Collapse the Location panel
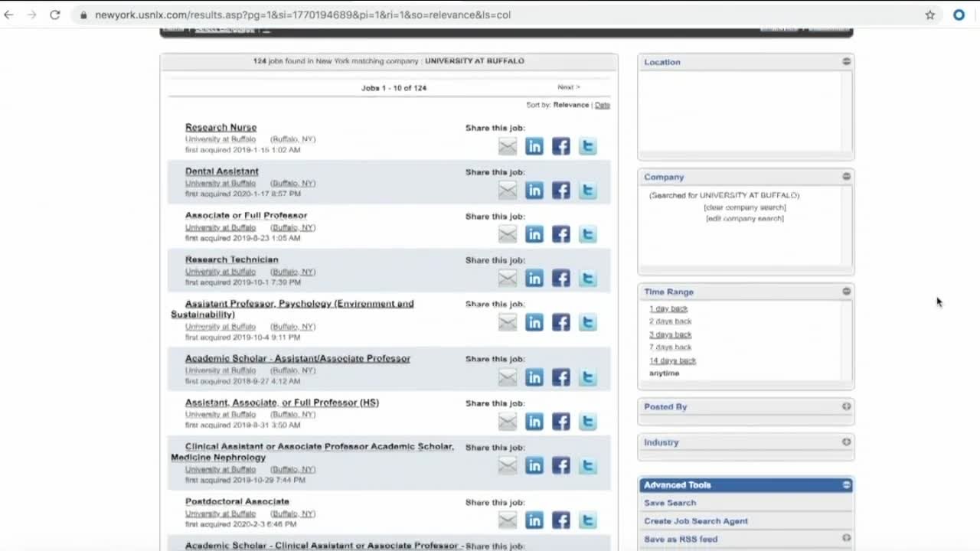 846,61
